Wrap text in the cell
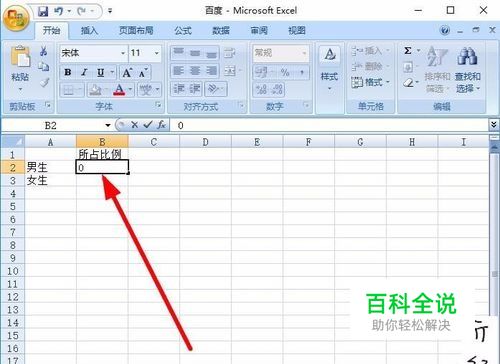The height and width of the screenshot is (364, 500). (x=230, y=52)
